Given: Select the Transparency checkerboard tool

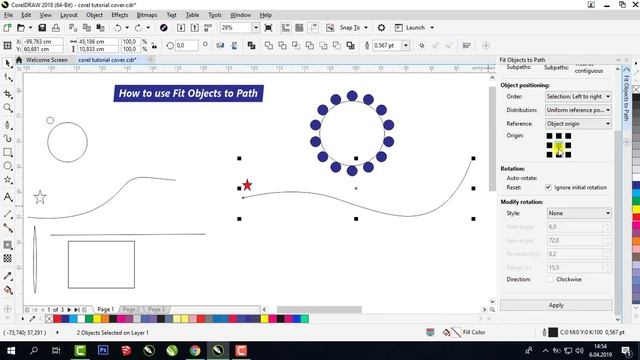Looking at the screenshot, I should click(x=7, y=258).
